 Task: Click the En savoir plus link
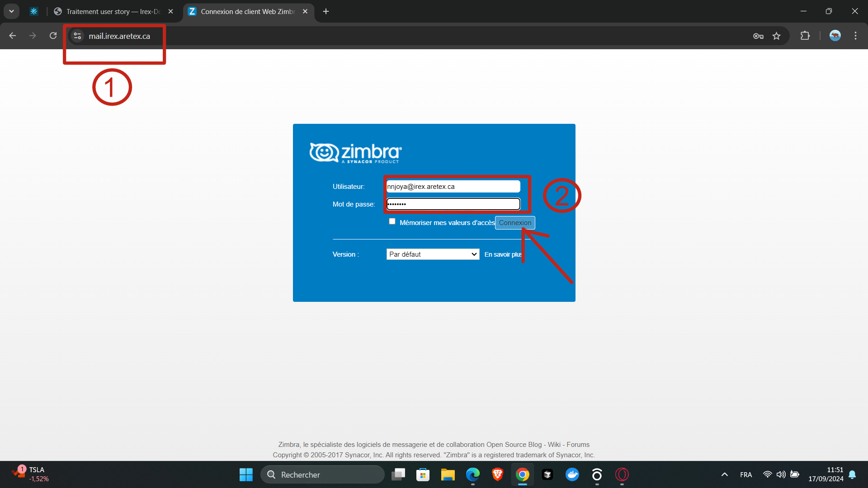point(503,254)
